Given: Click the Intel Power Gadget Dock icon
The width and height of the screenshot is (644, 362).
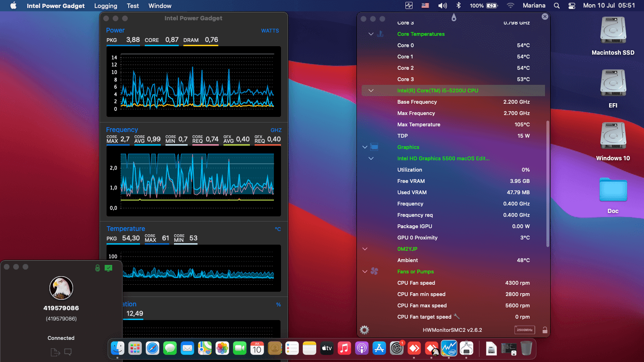Looking at the screenshot, I should pyautogui.click(x=449, y=348).
